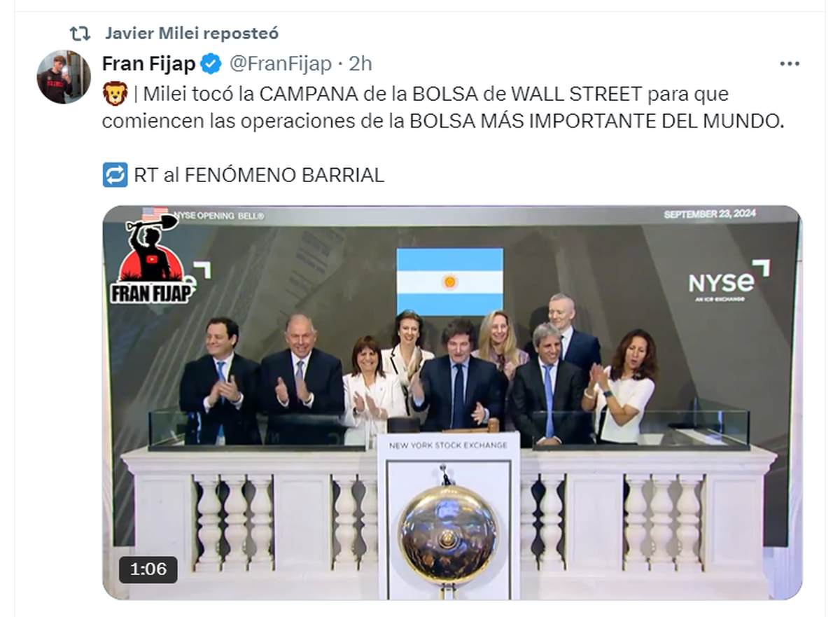Click the blue retweet emoji before RT

[115, 174]
